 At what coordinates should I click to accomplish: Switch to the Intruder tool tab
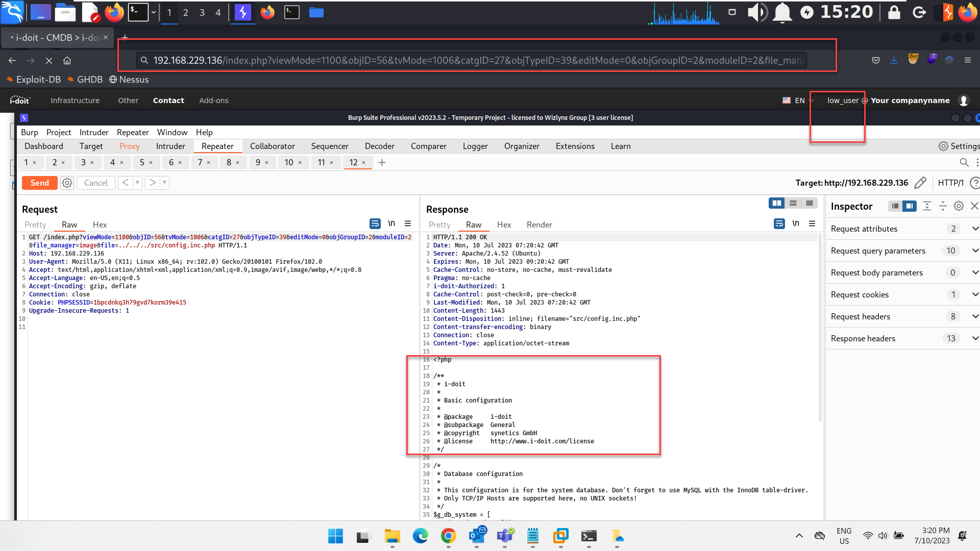tap(170, 146)
